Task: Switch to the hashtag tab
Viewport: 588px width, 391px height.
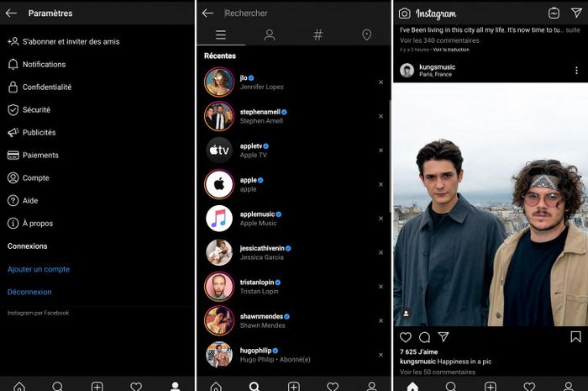Action: 318,35
